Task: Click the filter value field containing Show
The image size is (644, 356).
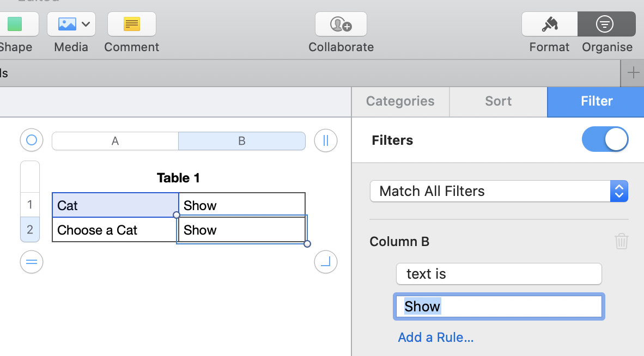Action: [499, 306]
